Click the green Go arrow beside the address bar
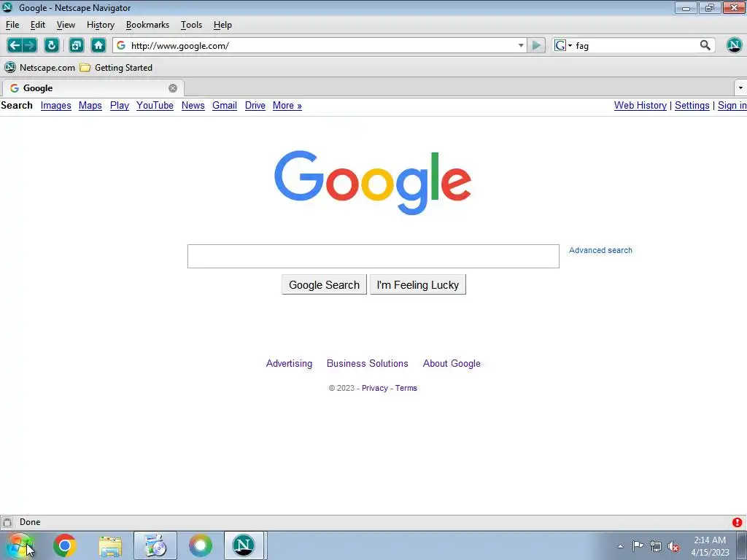The image size is (747, 560). (536, 46)
